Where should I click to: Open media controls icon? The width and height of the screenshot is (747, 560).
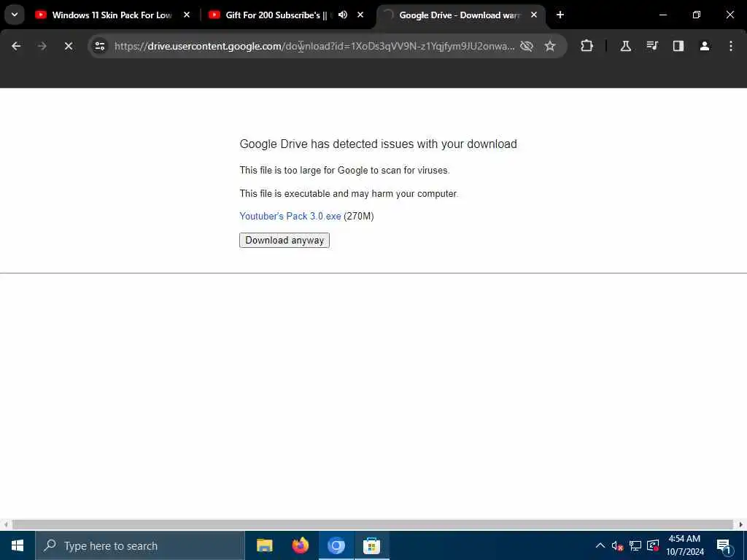click(x=651, y=46)
